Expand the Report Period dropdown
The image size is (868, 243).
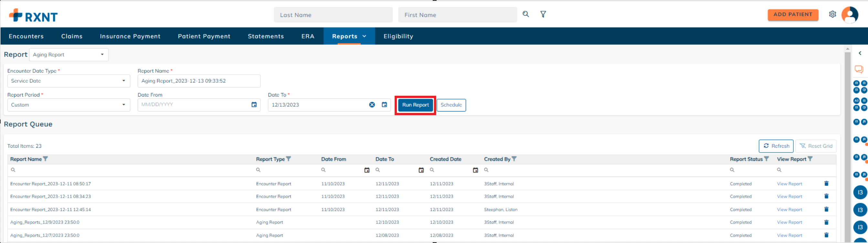coord(69,105)
